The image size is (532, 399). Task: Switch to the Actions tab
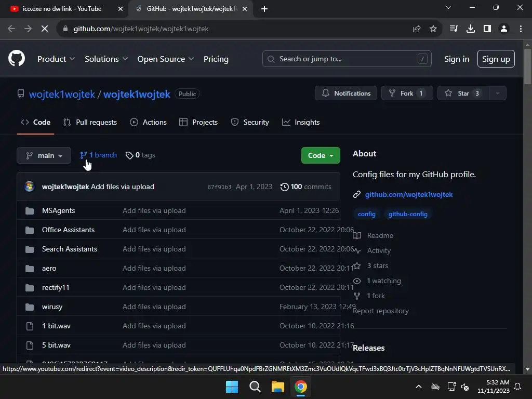point(148,122)
